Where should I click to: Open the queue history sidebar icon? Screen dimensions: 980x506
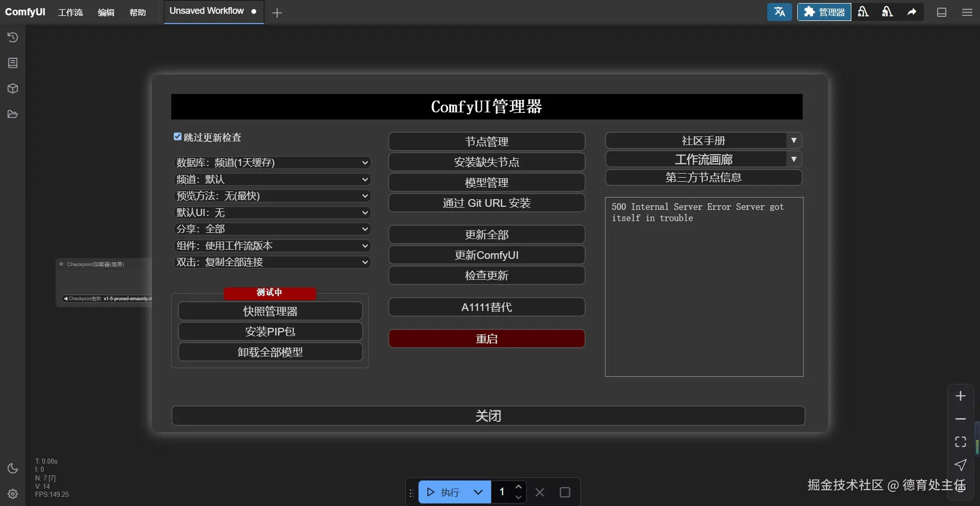click(x=13, y=37)
